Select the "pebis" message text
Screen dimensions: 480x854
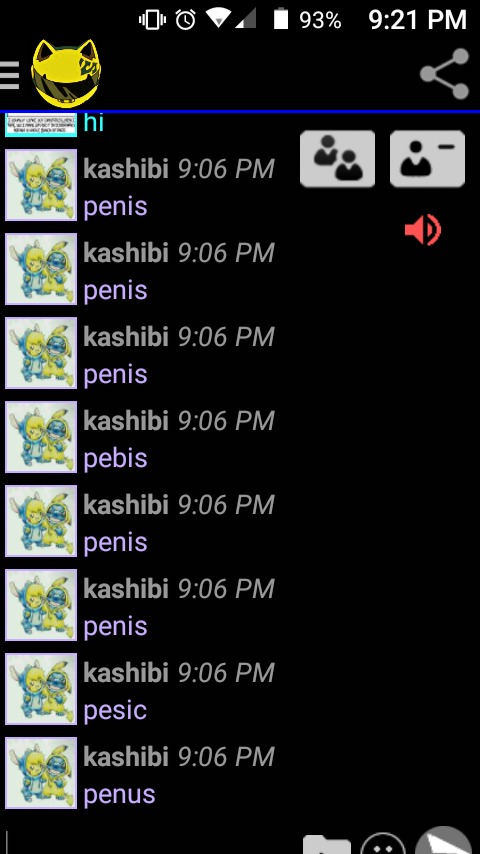click(116, 459)
